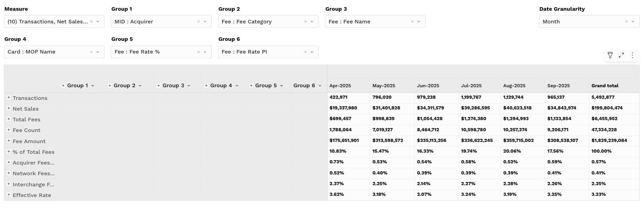Expand the Net Sales row
Screen dimensions: 644x224
(x=9, y=108)
